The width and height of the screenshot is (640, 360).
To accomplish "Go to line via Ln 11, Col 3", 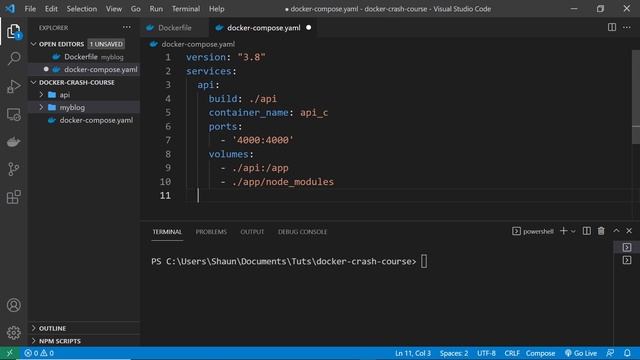I will tap(413, 353).
